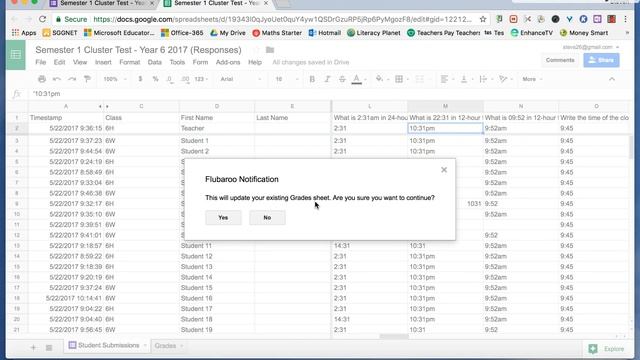
Task: Toggle strikethrough formatting
Action: pyautogui.click(x=342, y=79)
